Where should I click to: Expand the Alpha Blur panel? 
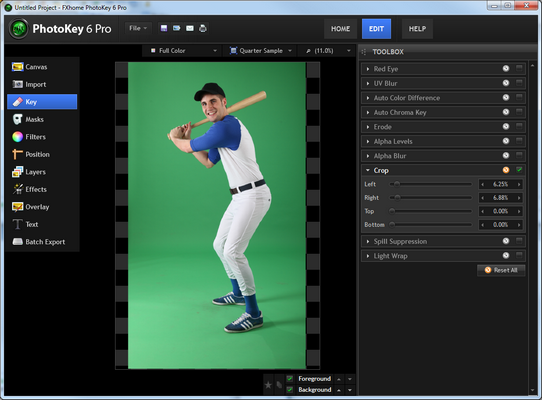point(368,156)
